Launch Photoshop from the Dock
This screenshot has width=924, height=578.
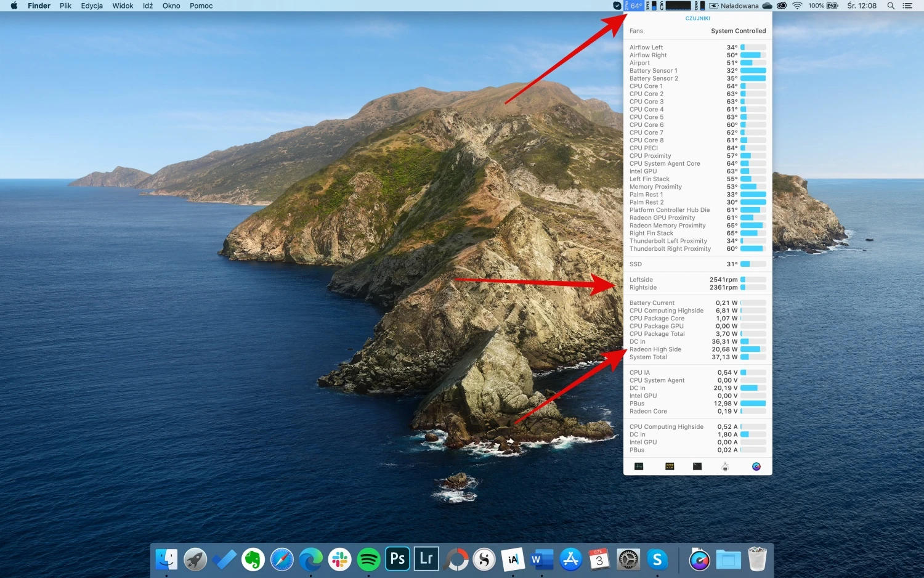tap(397, 559)
